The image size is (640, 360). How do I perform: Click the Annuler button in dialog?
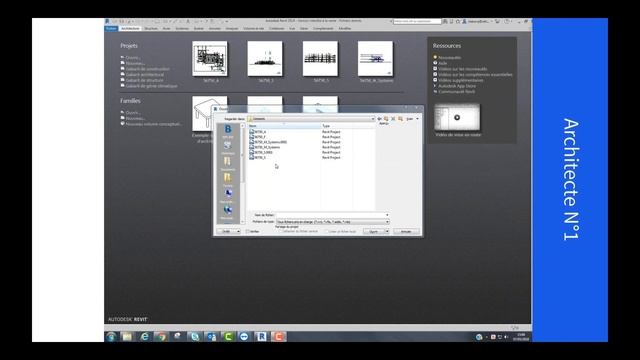click(406, 231)
